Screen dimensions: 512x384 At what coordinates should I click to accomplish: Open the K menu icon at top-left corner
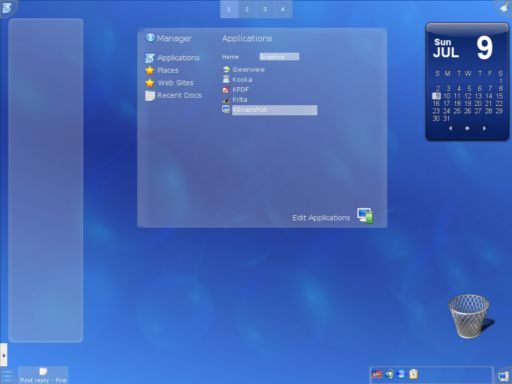[7, 7]
